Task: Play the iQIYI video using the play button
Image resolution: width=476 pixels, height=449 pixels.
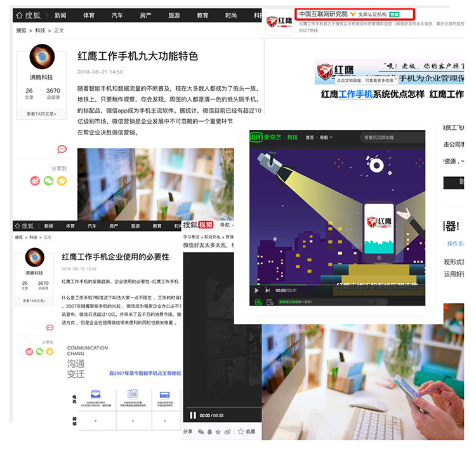Action: click(257, 290)
